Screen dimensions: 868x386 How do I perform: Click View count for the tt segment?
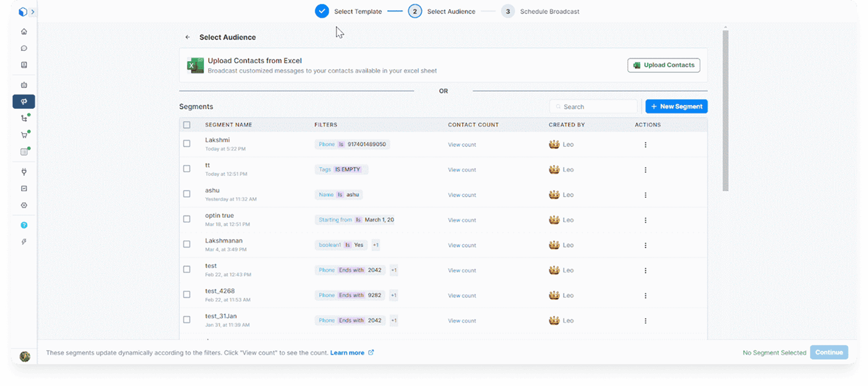[462, 170]
